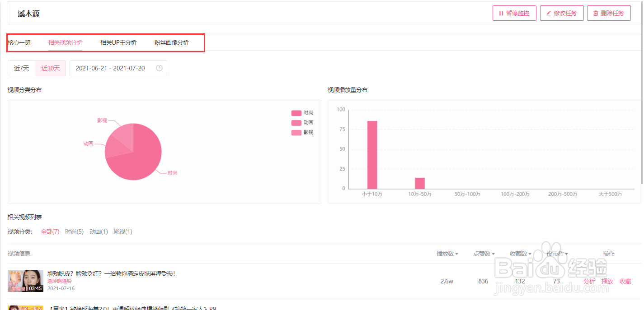Click the clock icon in the date field
Screen dimensions: 644x310
(x=159, y=68)
